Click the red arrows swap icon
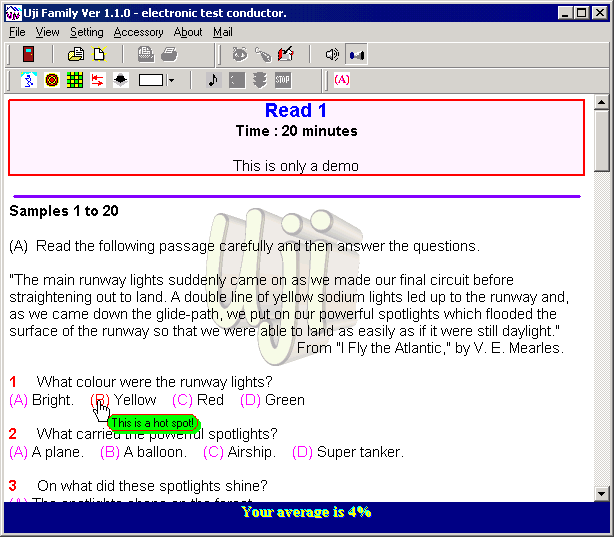The image size is (614, 537). 98,80
